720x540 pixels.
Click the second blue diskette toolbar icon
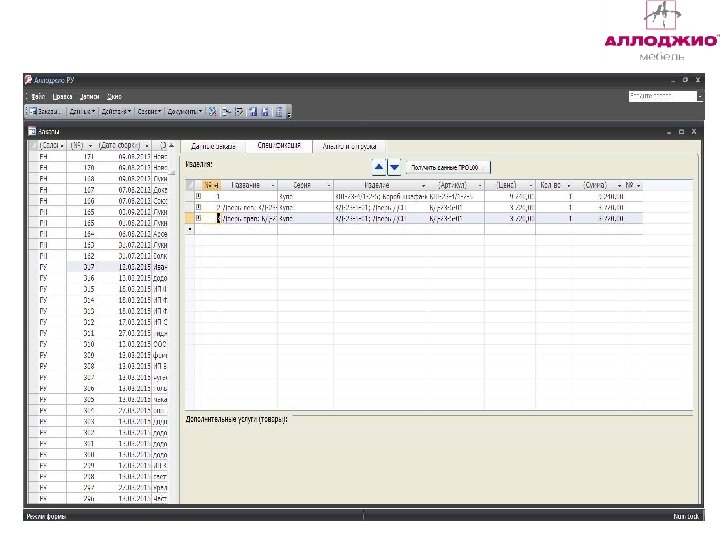265,112
